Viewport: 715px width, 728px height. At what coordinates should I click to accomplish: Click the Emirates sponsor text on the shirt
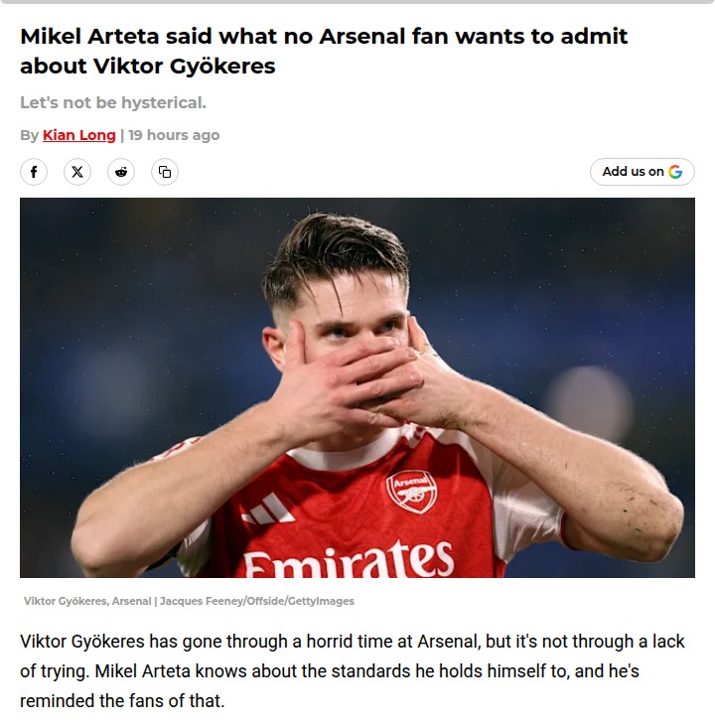pos(348,561)
